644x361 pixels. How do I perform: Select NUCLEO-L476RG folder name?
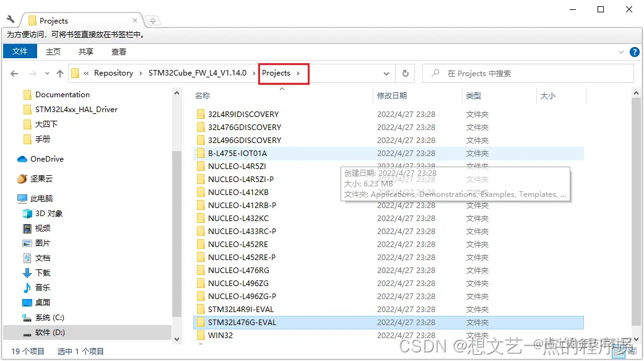pos(238,270)
